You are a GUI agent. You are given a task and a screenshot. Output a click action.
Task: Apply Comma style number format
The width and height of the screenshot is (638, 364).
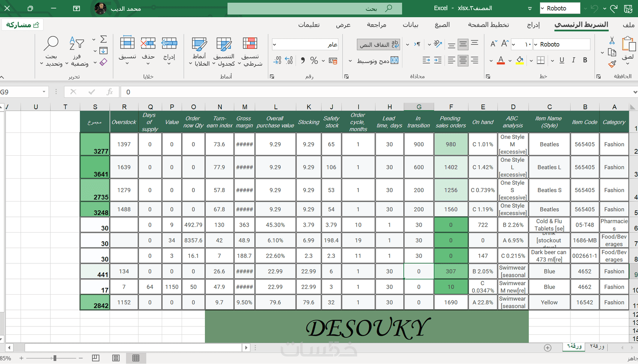coord(302,60)
